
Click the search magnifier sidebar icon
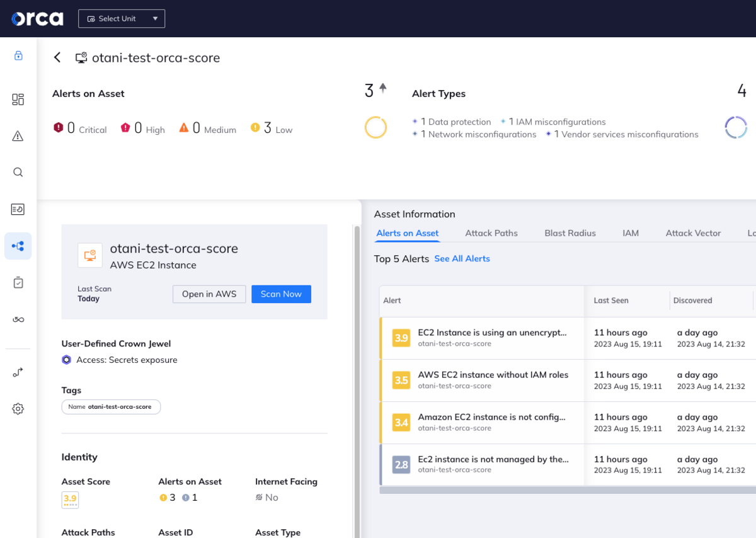pos(18,172)
